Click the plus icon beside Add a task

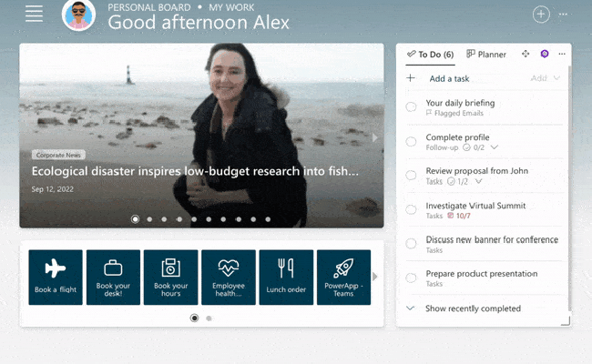(x=411, y=78)
